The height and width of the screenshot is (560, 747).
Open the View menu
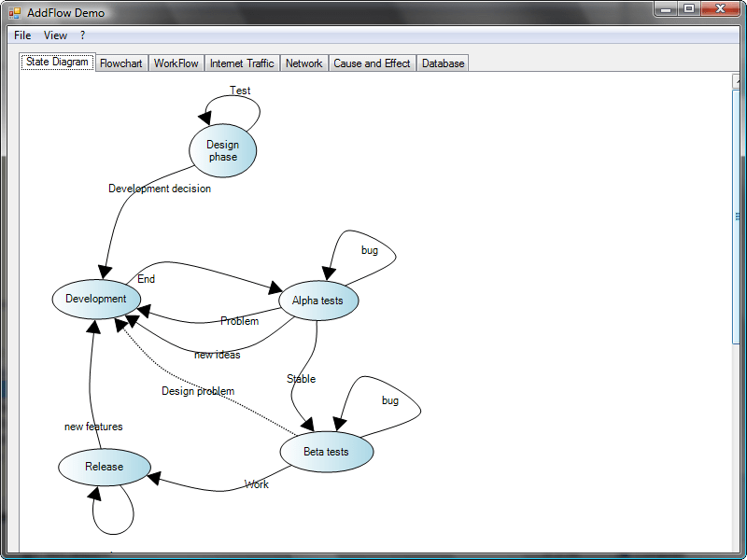tap(55, 35)
